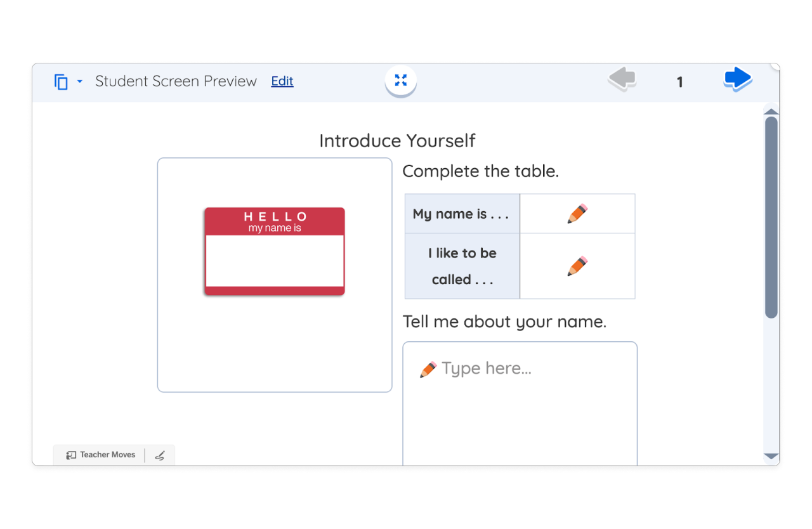
Task: Click the pencil icon inside the text box
Action: [428, 369]
